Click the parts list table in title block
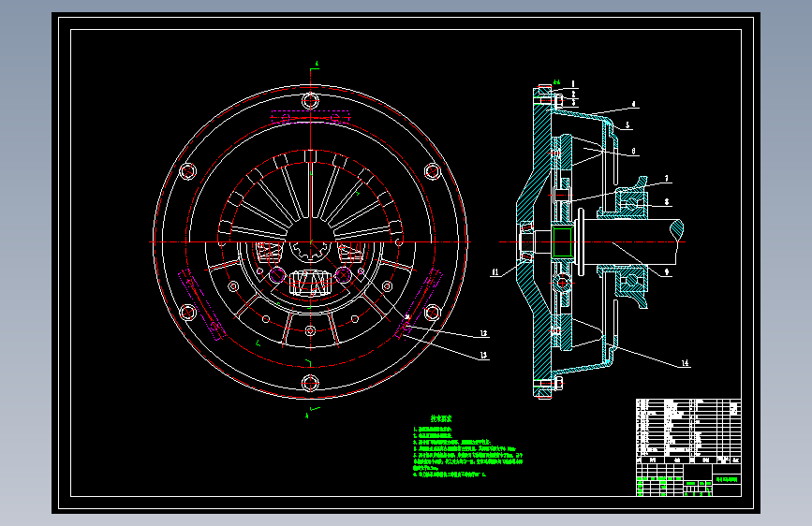 [x=688, y=431]
